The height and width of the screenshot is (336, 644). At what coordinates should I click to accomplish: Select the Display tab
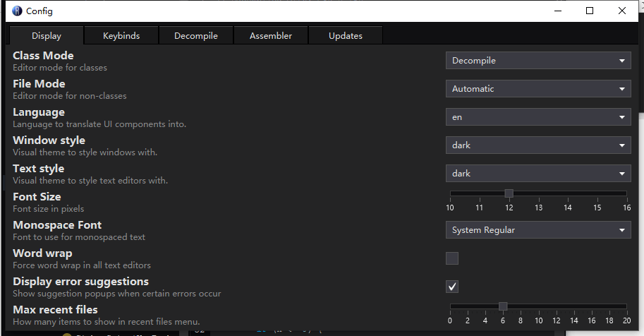click(47, 36)
